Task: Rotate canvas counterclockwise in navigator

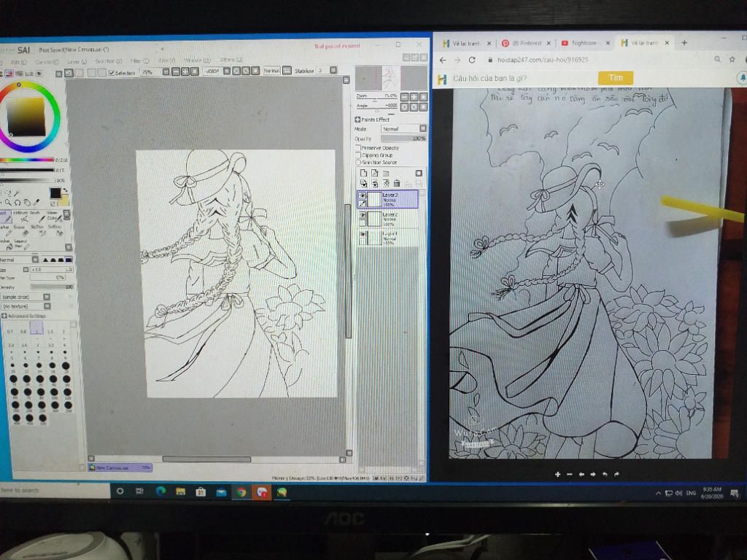Action: [404, 107]
